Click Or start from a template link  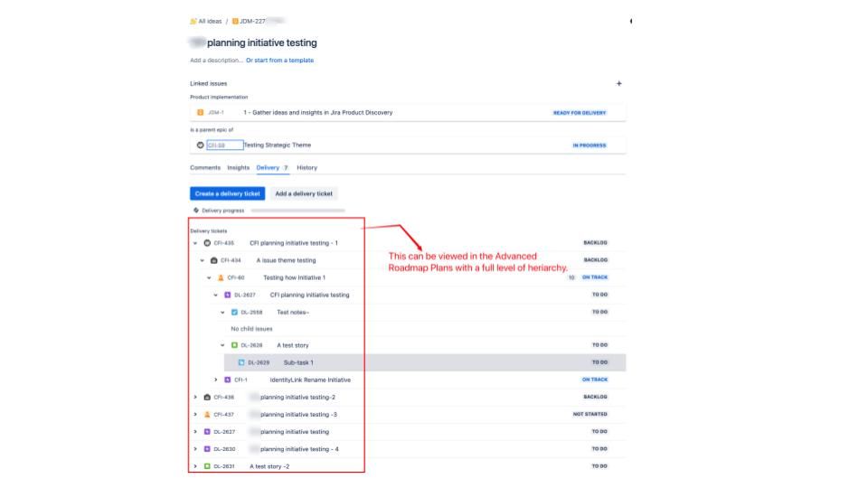(x=279, y=61)
